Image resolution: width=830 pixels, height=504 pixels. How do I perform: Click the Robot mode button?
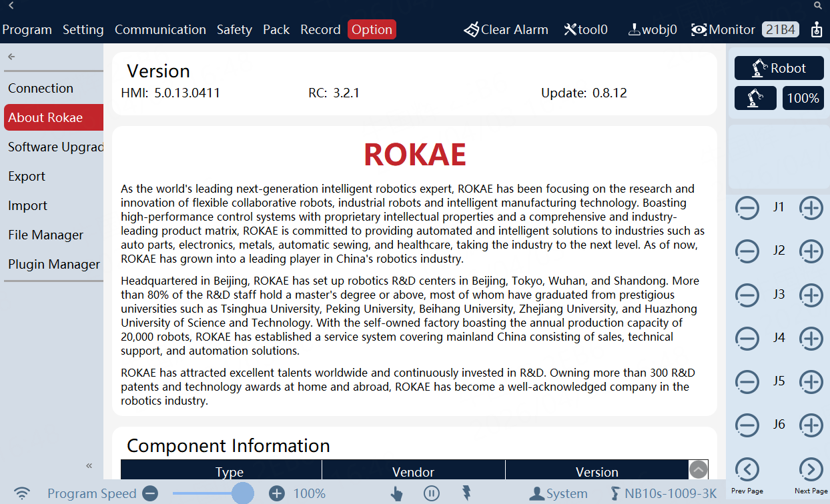(779, 68)
